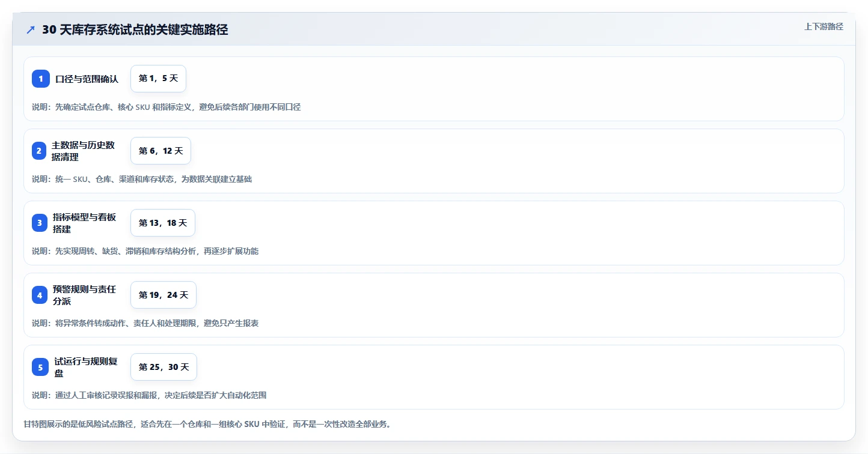Click the description starting 将异常条件转成动作
This screenshot has width=868, height=454.
pos(145,323)
